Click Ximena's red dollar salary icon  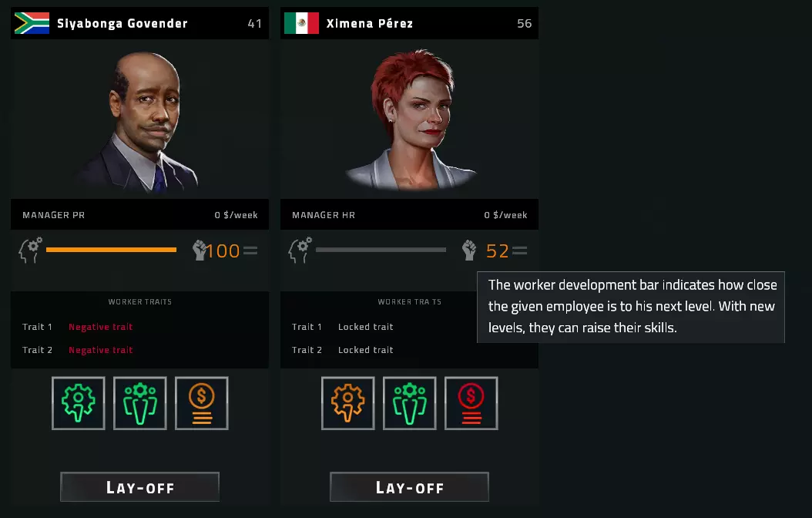click(x=471, y=403)
